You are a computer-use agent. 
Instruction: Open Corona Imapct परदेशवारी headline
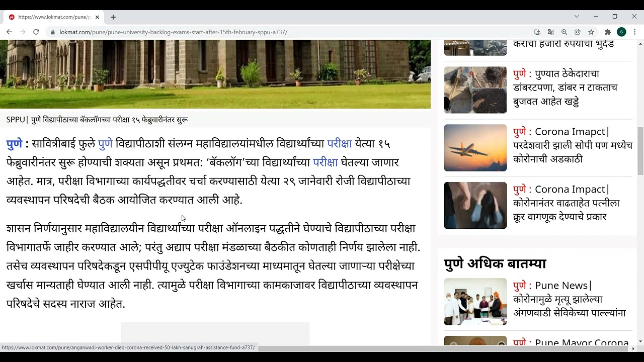573,145
